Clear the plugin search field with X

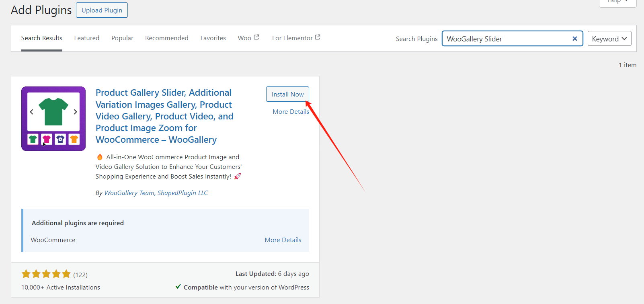(575, 39)
